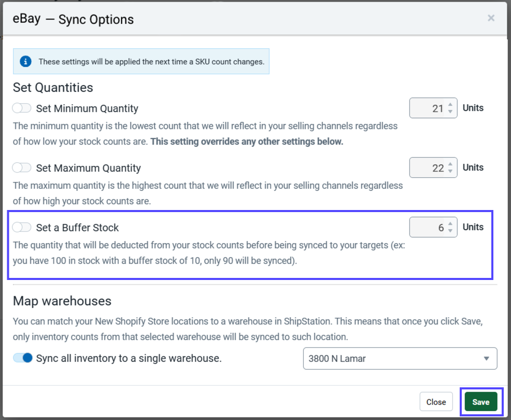Close the Sync Options dialog with X

point(491,18)
